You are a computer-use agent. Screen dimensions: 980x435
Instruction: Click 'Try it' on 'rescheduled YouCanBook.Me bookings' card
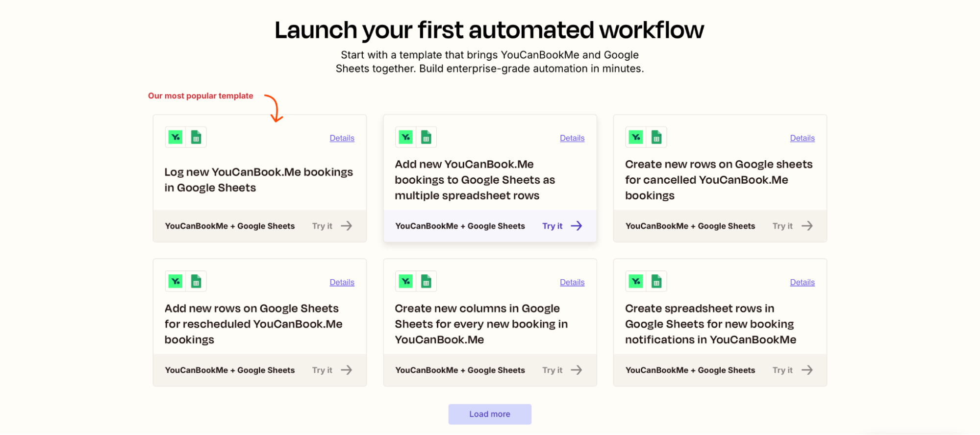click(322, 370)
